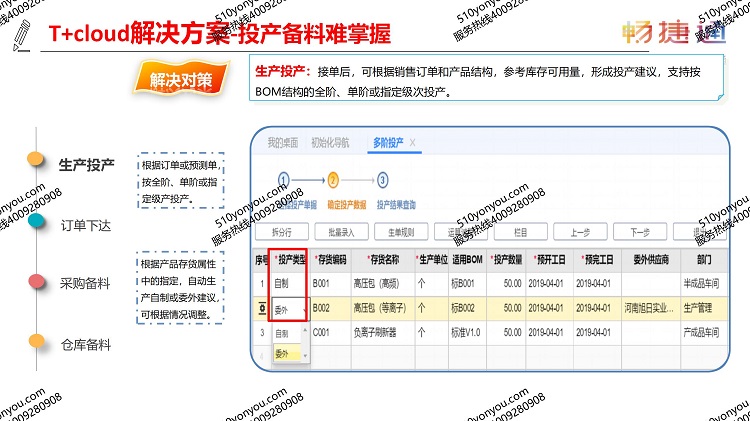Screen dimensions: 750x421
Task: Click the 拆分行 button
Action: coord(282,231)
